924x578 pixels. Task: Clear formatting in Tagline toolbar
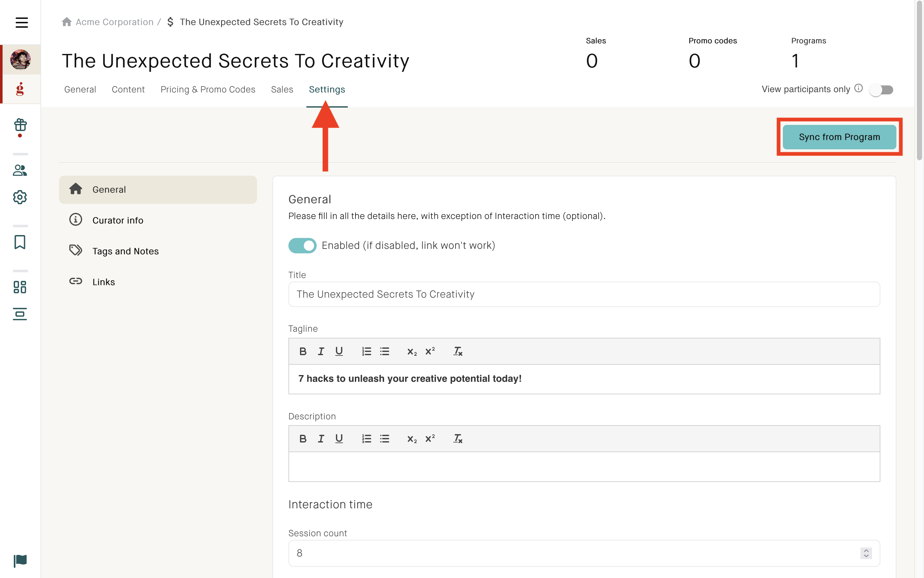458,351
